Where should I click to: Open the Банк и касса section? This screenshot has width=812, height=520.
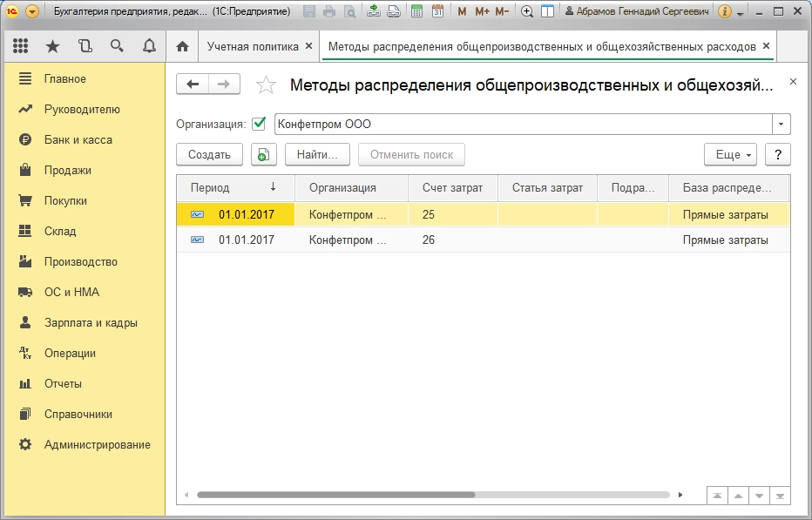tap(85, 140)
